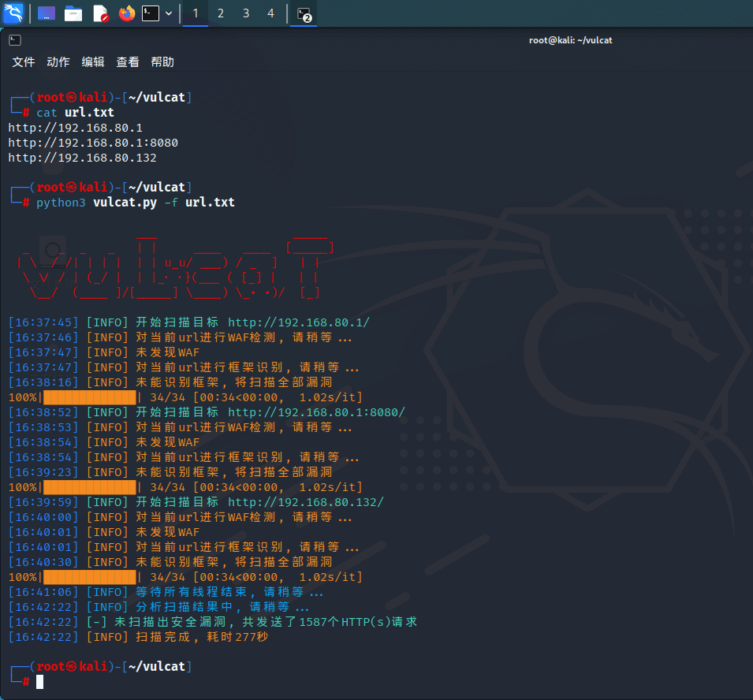Viewport: 753px width, 700px height.
Task: Open the 文件 menu
Action: 24,62
